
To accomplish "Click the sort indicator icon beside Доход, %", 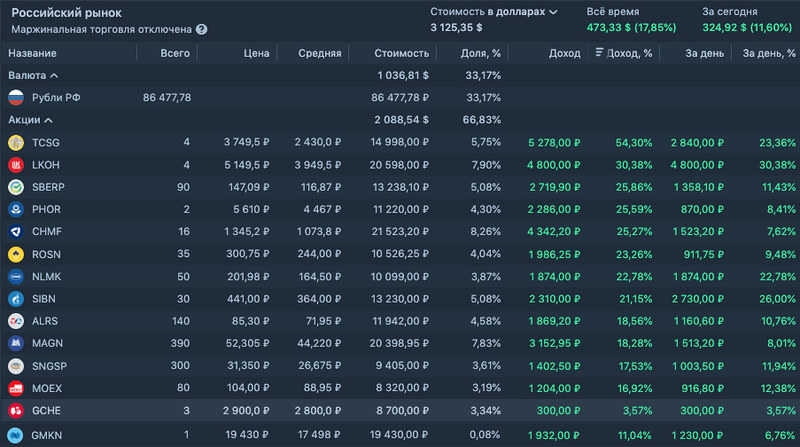I will tap(599, 52).
